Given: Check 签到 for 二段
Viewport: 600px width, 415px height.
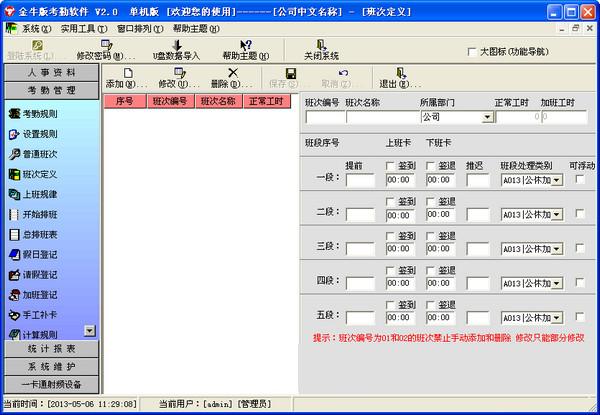Looking at the screenshot, I should pyautogui.click(x=390, y=202).
